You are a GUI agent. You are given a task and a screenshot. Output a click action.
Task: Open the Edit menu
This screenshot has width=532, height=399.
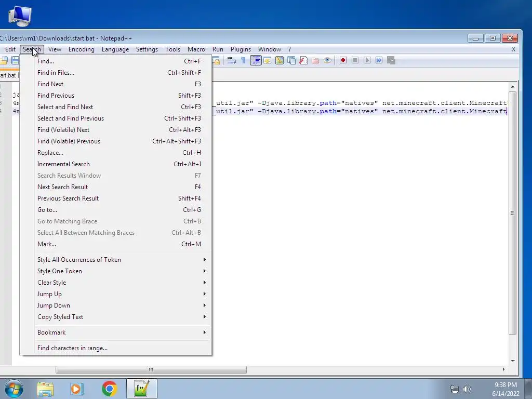(x=10, y=49)
